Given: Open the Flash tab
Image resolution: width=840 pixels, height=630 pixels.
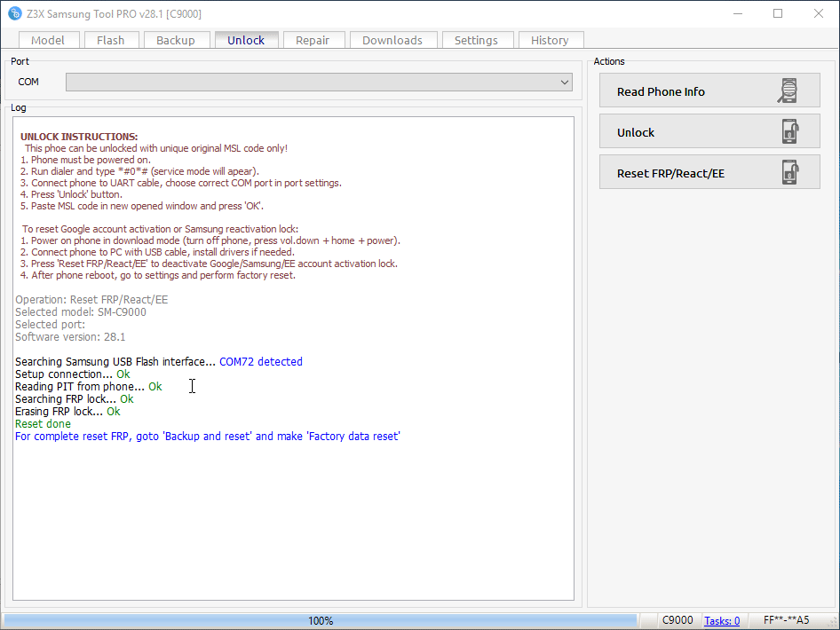Looking at the screenshot, I should pyautogui.click(x=111, y=40).
